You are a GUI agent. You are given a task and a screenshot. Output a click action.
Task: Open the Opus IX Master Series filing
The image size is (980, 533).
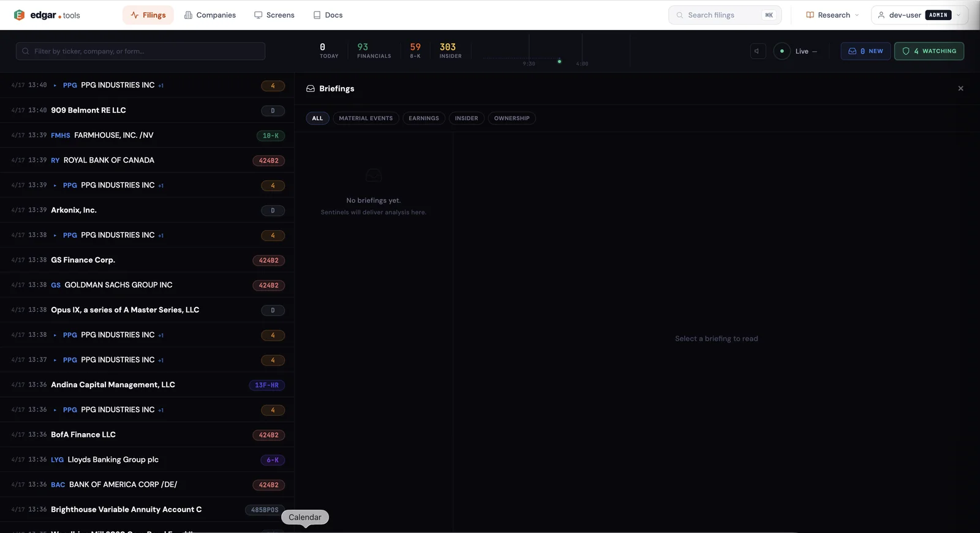tap(147, 310)
